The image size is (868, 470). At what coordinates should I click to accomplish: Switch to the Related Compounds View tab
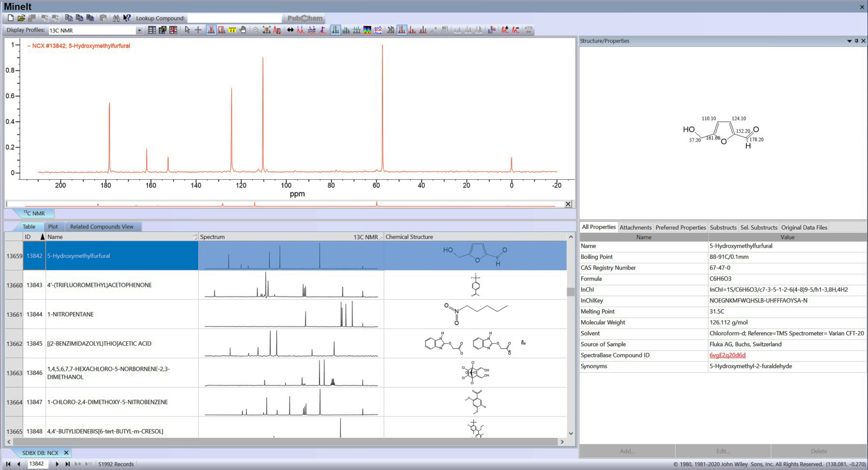tap(102, 227)
